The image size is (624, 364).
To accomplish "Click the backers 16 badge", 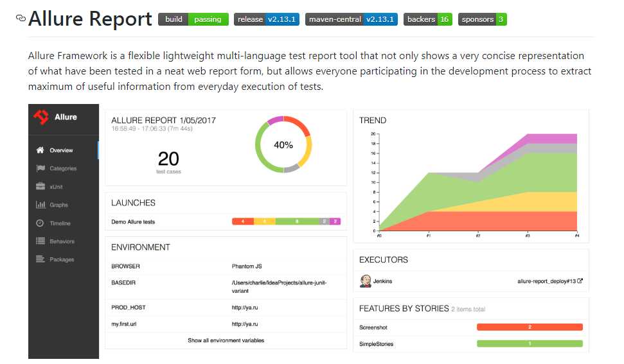I will 428,19.
